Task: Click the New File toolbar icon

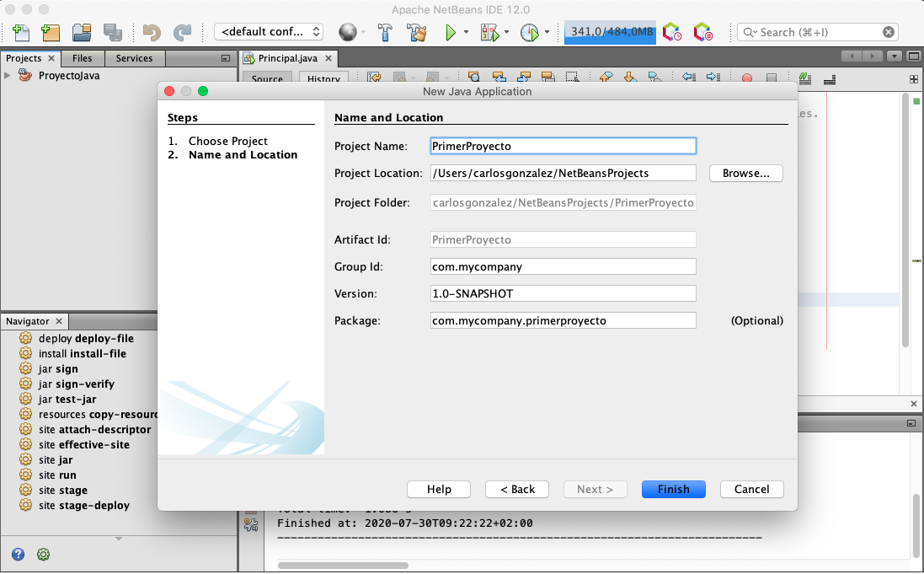Action: (x=21, y=32)
